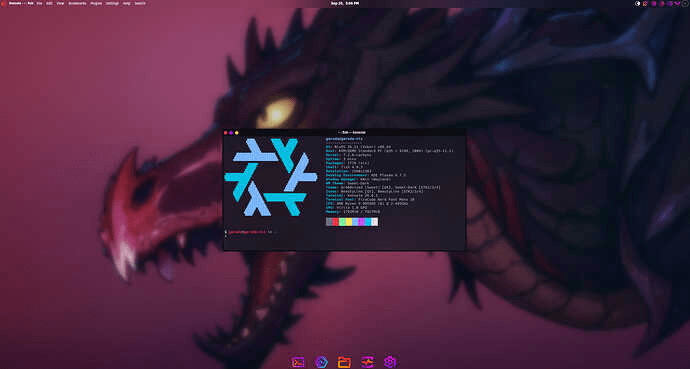Click the date and time clock in top panel
Screen dimensions: 690x369
coord(345,4)
